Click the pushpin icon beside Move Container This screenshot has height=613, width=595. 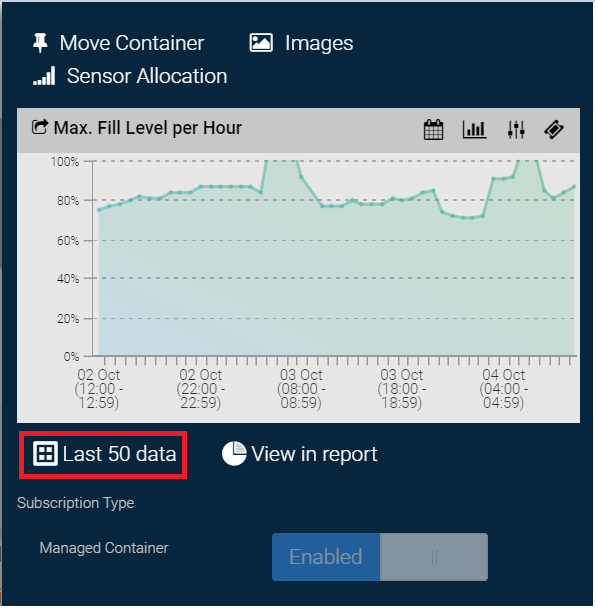click(x=40, y=43)
